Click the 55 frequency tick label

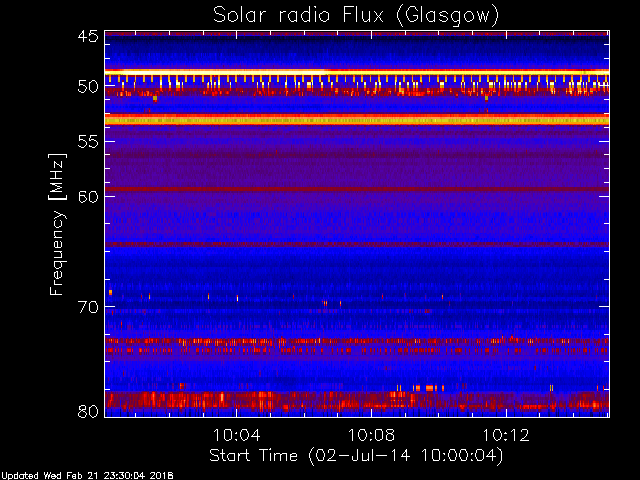pyautogui.click(x=88, y=142)
